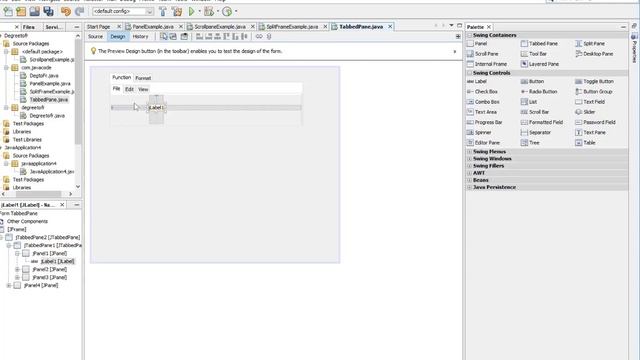
Task: Switch editor to Source view
Action: tap(96, 37)
